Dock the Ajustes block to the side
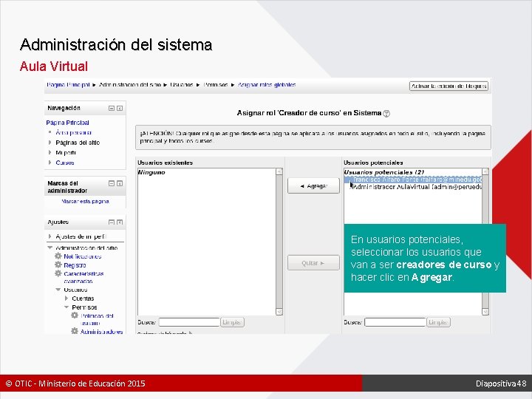532x399 pixels. tap(120, 222)
